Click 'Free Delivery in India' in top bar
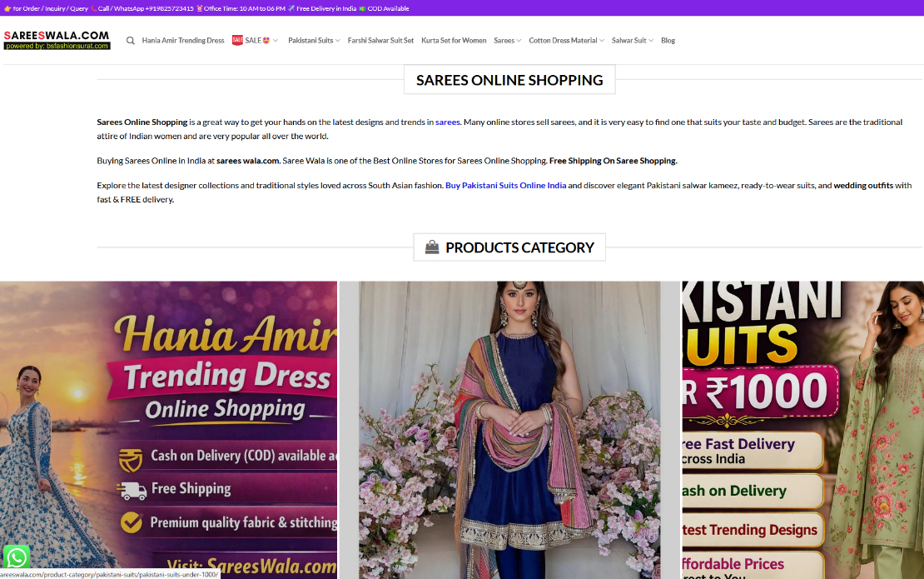Viewport: 924px width, 579px height. pyautogui.click(x=326, y=8)
